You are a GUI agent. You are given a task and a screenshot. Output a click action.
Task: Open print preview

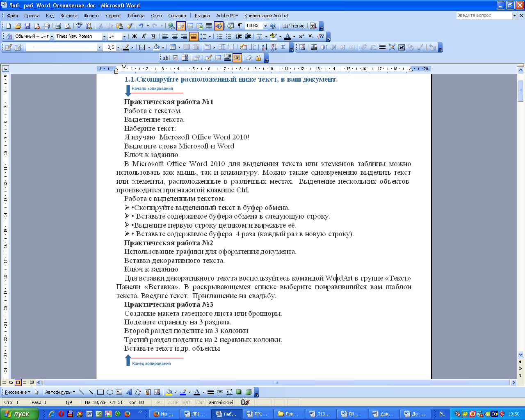pyautogui.click(x=68, y=26)
